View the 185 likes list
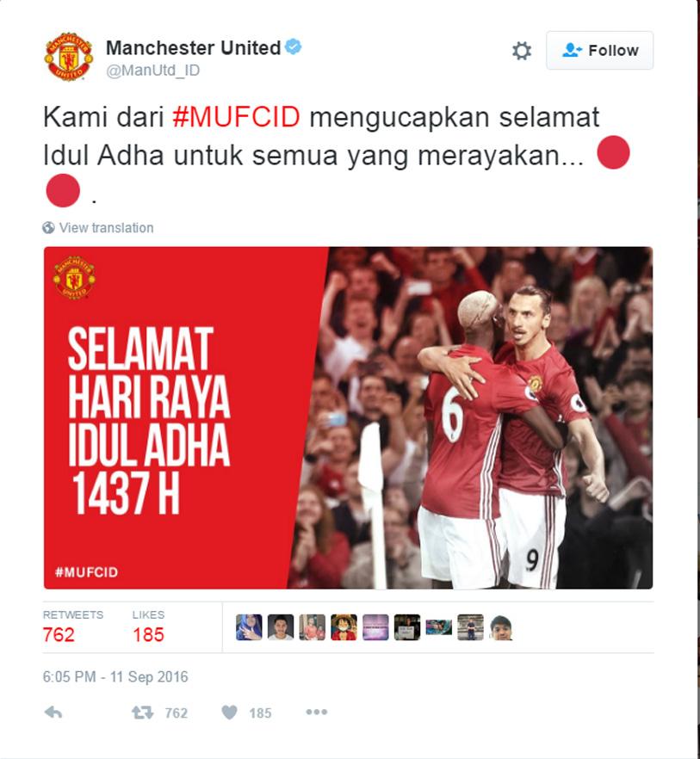The image size is (700, 759). 148,627
